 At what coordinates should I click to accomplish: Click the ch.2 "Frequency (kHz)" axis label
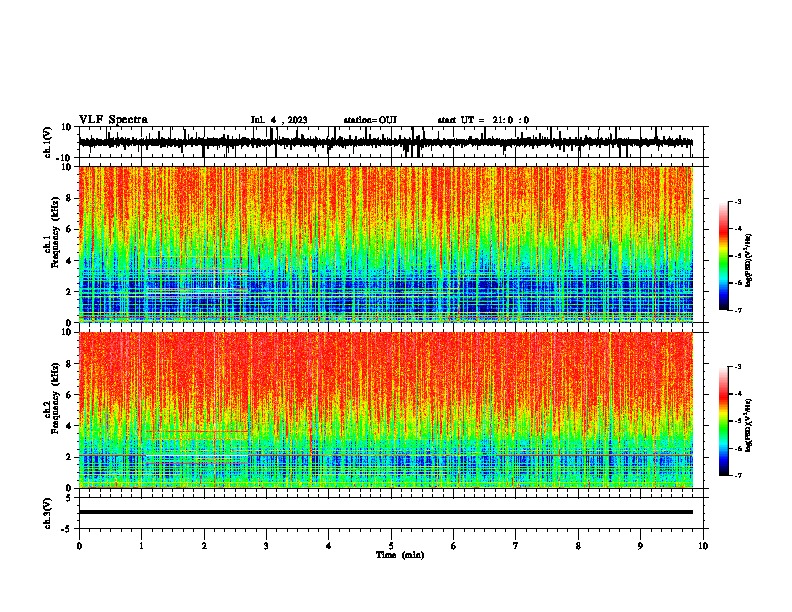point(56,398)
